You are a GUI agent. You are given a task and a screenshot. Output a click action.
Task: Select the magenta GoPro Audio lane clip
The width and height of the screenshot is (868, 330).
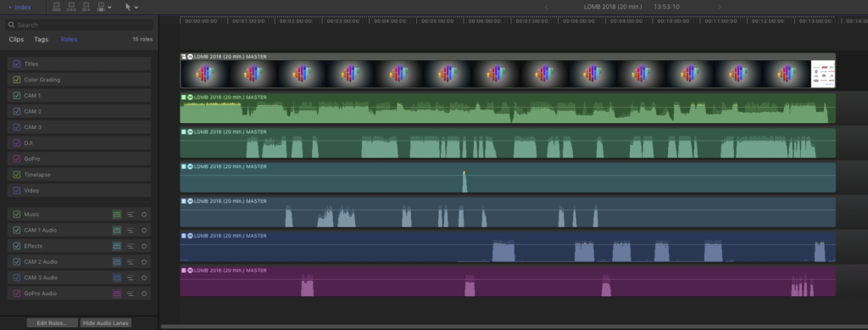pos(508,282)
